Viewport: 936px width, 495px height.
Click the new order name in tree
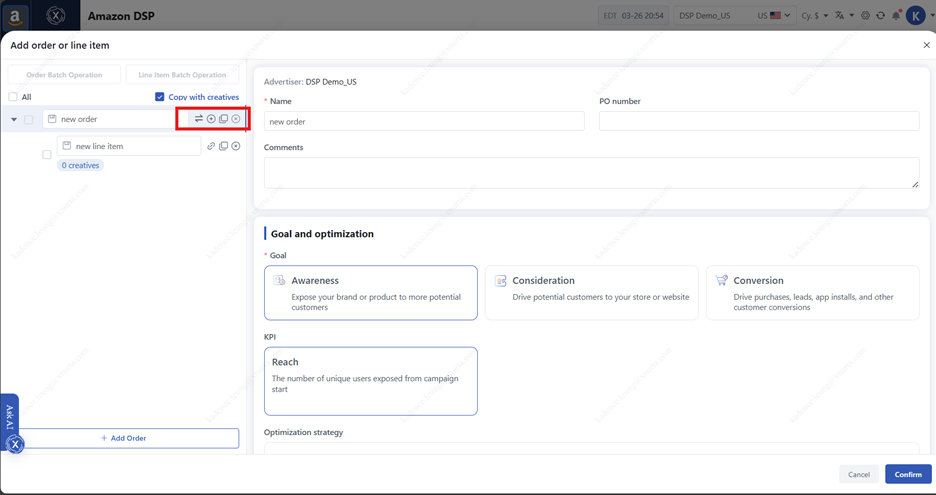tap(79, 119)
